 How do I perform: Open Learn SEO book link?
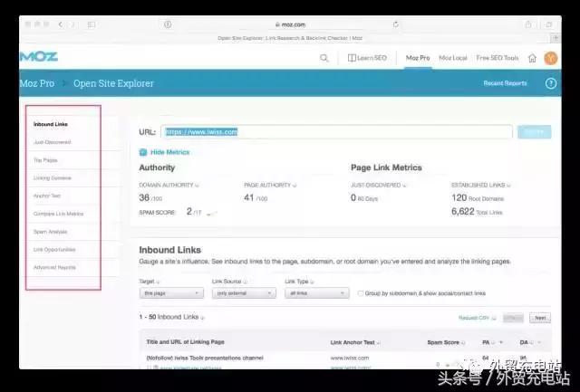[x=367, y=58]
